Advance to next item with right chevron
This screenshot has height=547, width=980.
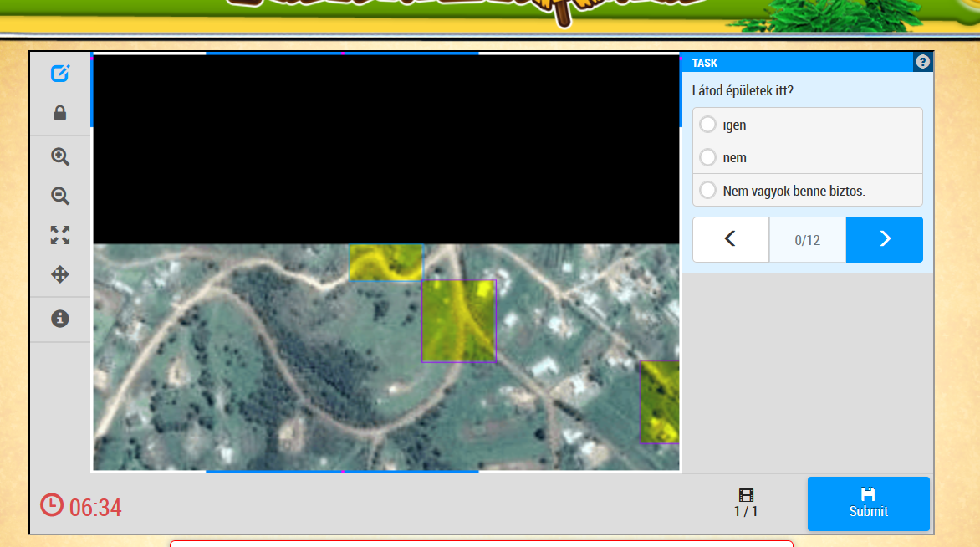(x=885, y=239)
